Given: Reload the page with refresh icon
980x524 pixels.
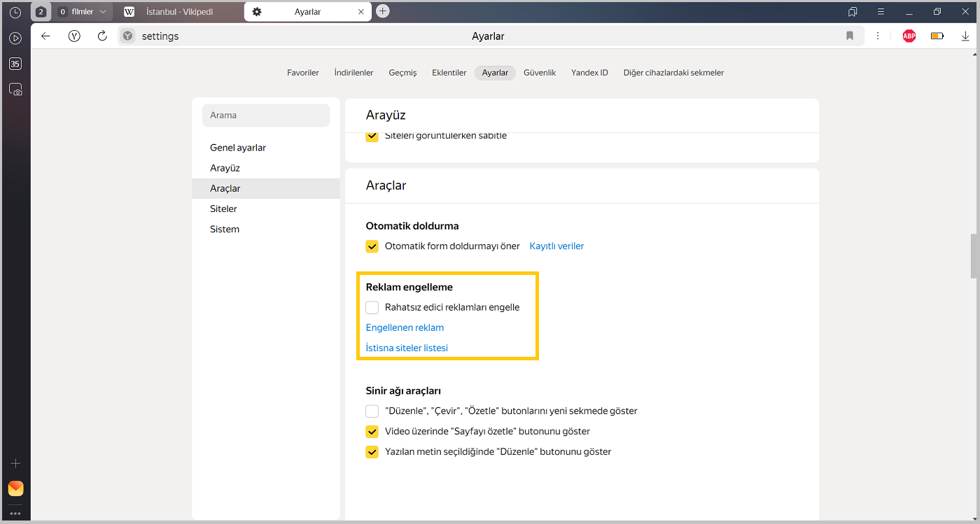Looking at the screenshot, I should (x=102, y=36).
